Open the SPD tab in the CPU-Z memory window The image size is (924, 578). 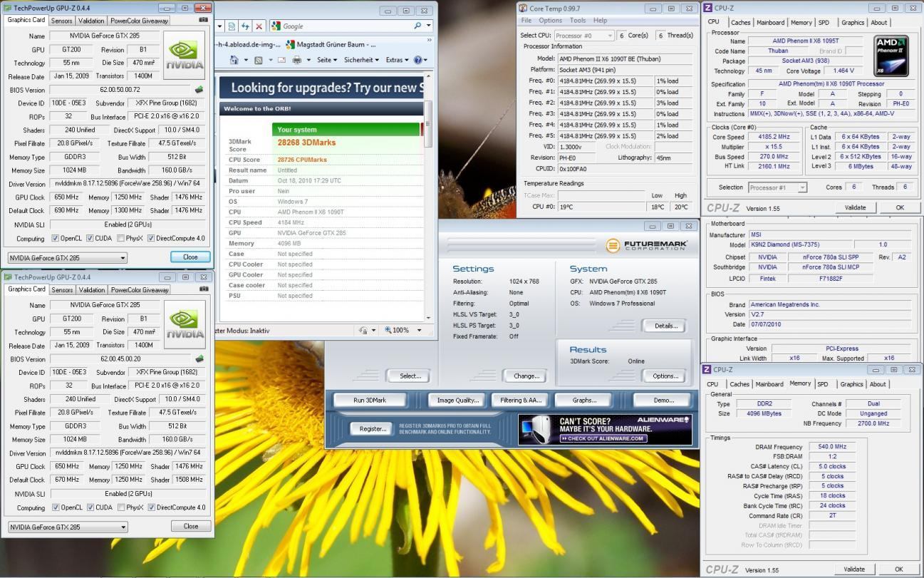(823, 384)
